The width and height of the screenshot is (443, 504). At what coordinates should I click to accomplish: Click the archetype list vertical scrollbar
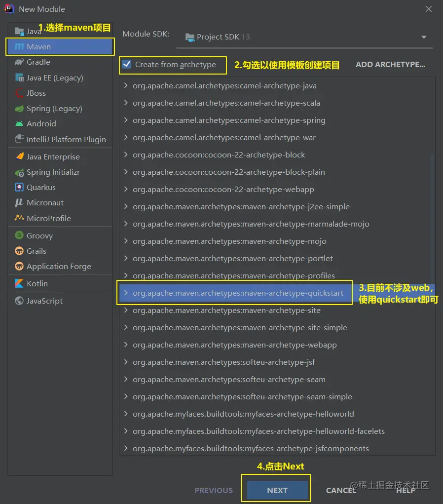pos(433,219)
